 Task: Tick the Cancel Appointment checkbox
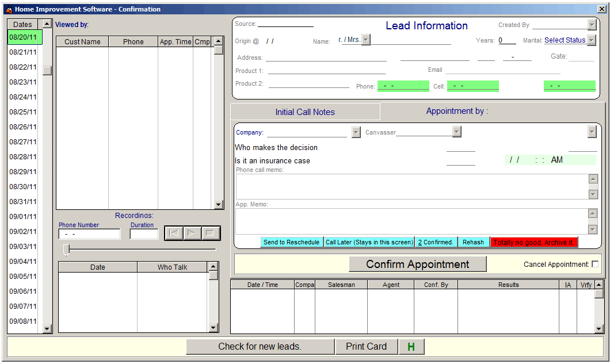[x=595, y=265]
